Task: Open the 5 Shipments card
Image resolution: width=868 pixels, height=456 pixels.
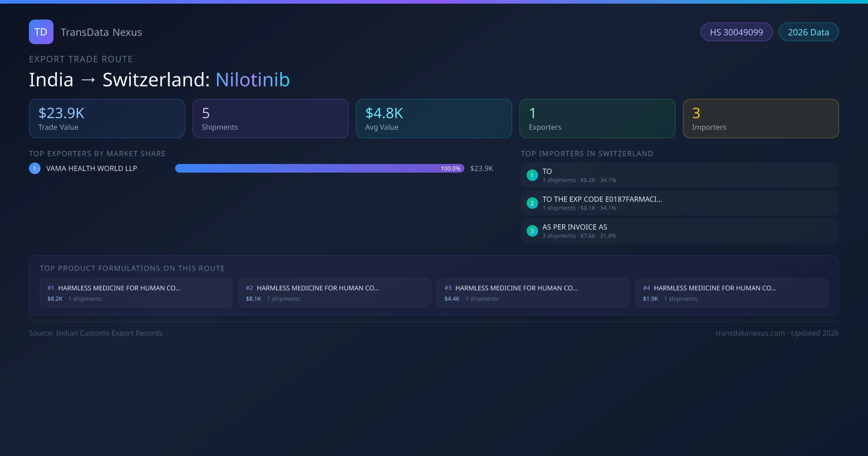Action: pos(270,119)
